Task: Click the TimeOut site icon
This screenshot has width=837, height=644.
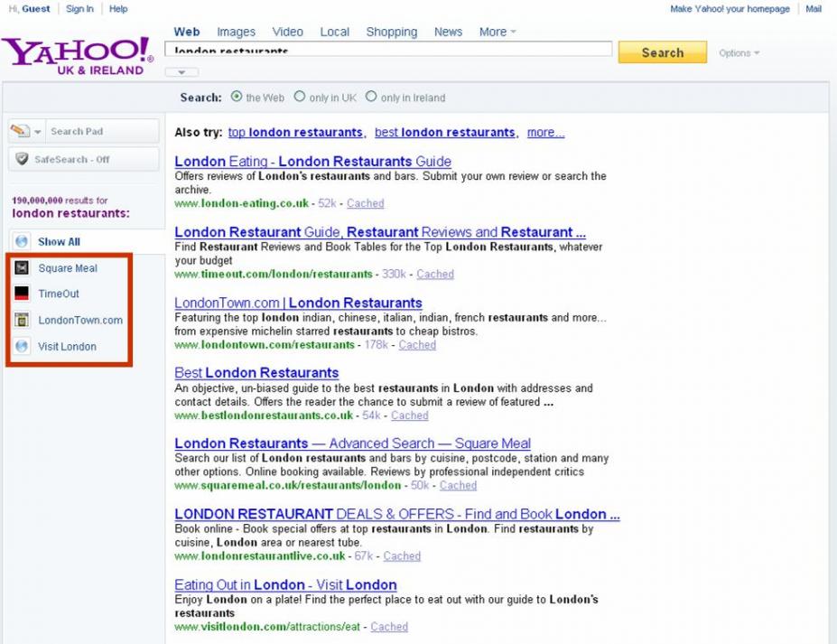Action: (x=22, y=294)
